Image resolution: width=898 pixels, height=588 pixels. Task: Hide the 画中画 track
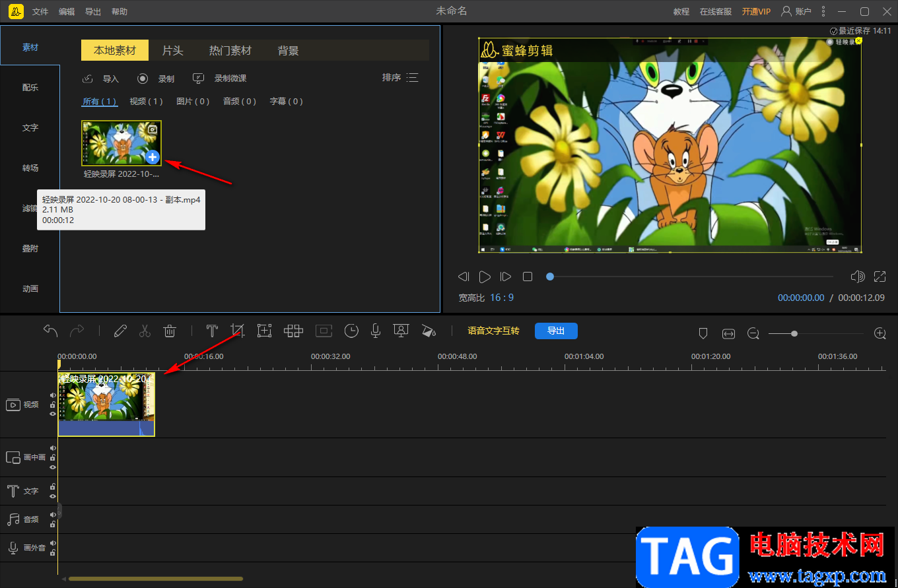pyautogui.click(x=53, y=467)
